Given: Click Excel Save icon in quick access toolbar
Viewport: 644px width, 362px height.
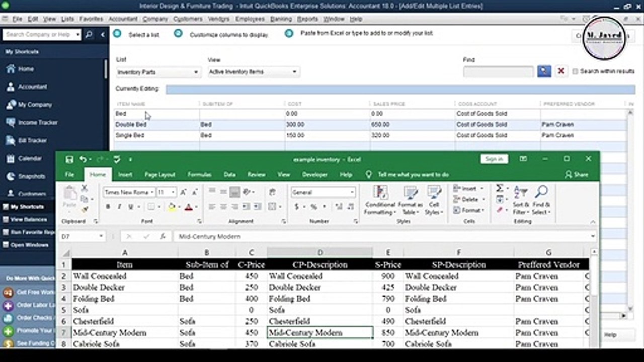Looking at the screenshot, I should pos(69,159).
